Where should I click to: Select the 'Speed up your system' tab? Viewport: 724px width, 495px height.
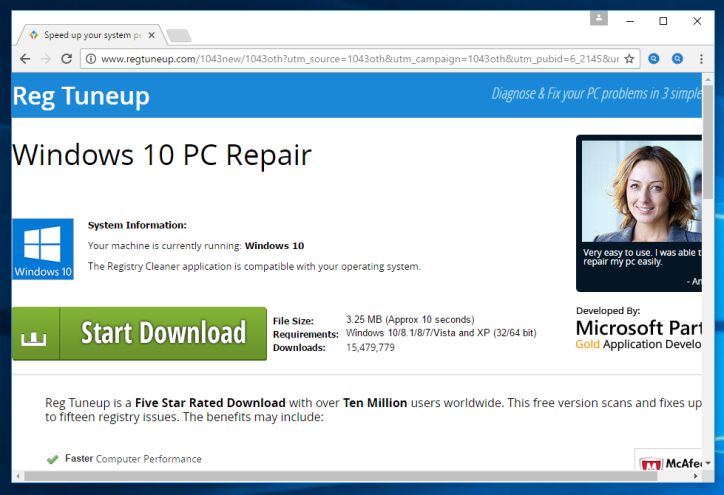click(91, 35)
